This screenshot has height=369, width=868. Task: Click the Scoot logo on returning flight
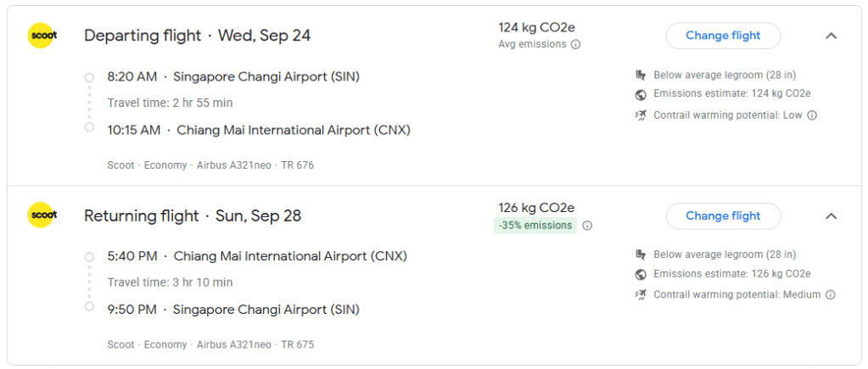tap(42, 215)
